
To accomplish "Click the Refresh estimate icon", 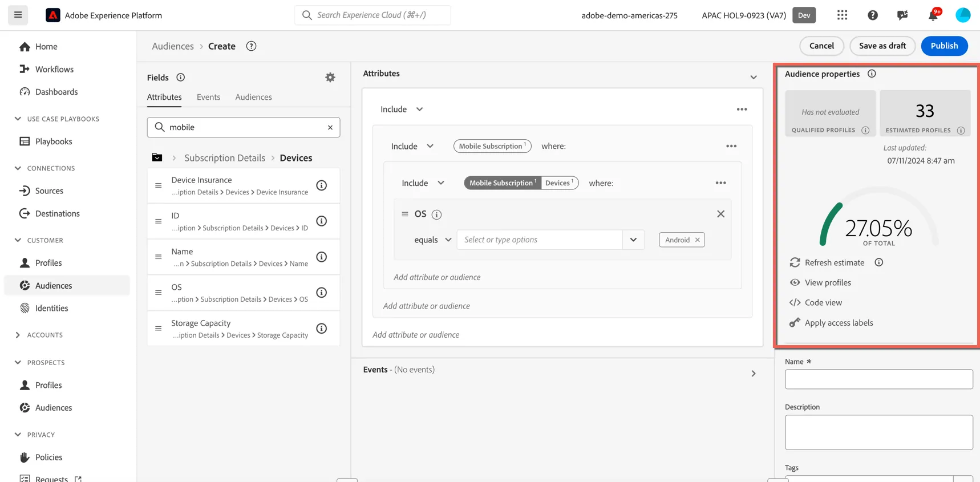I will [795, 262].
